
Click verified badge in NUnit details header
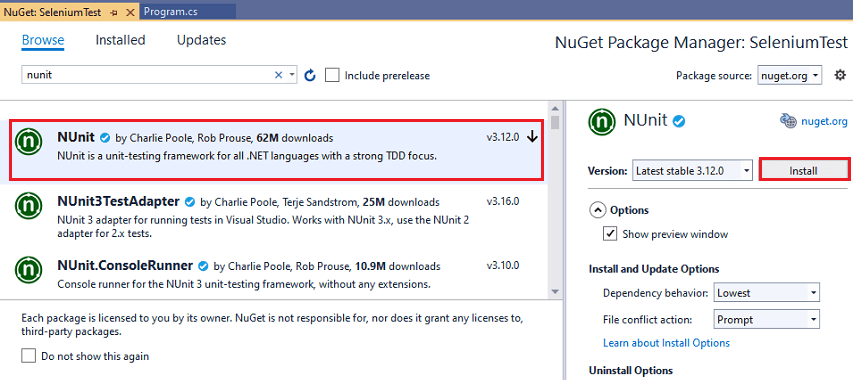click(679, 121)
